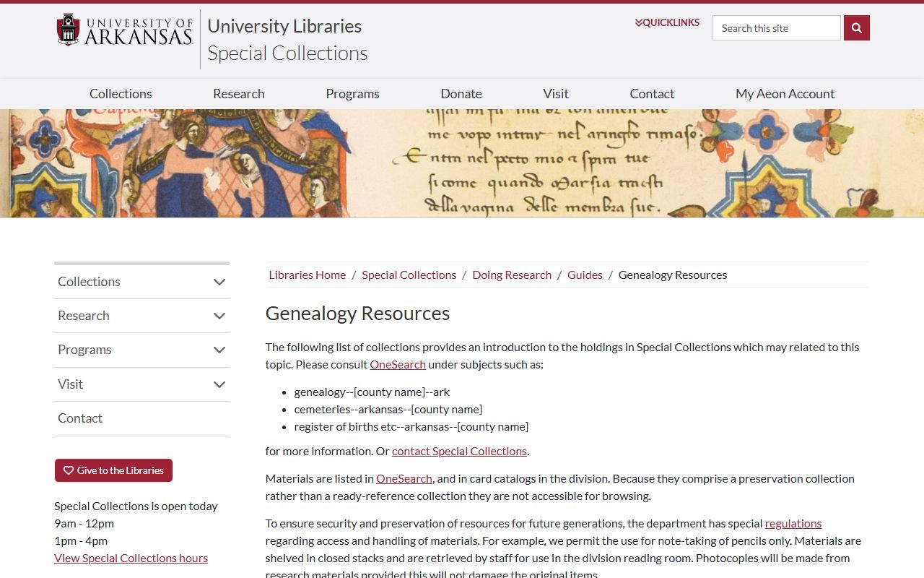Follow View Special Collections hours link
Viewport: 924px width, 578px height.
tap(131, 558)
